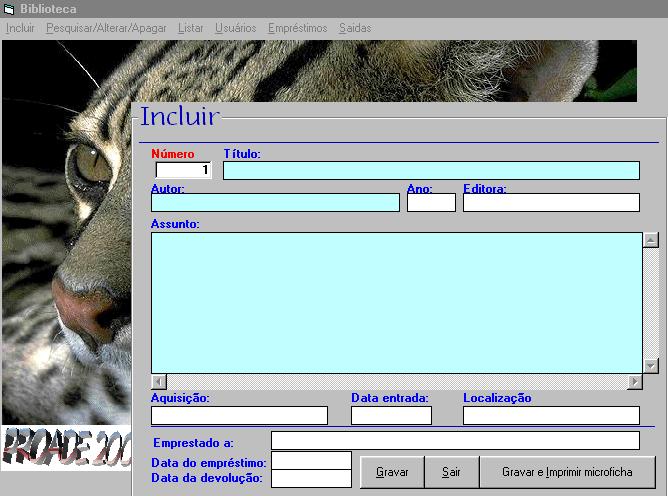
Task: Open the Usuários menu
Action: click(235, 28)
